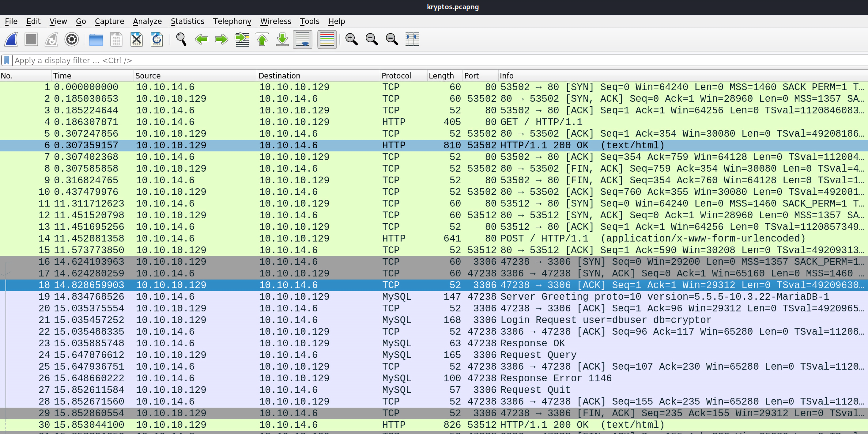868x434 pixels.
Task: Open the Analyze menu
Action: tap(147, 21)
